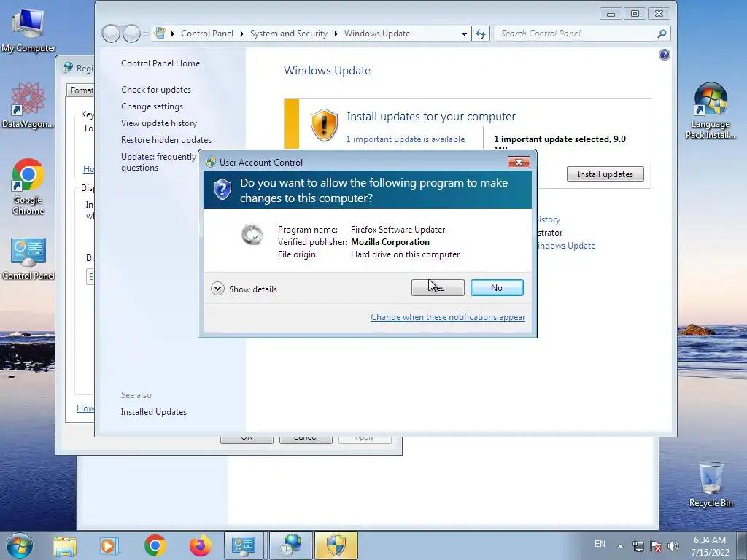
Task: Open recent pages dropdown arrow
Action: click(x=146, y=34)
